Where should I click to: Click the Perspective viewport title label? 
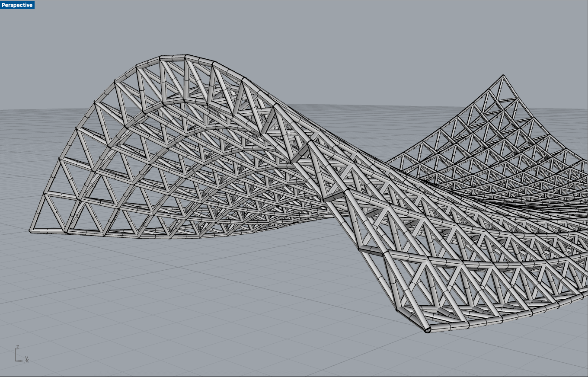click(x=17, y=5)
